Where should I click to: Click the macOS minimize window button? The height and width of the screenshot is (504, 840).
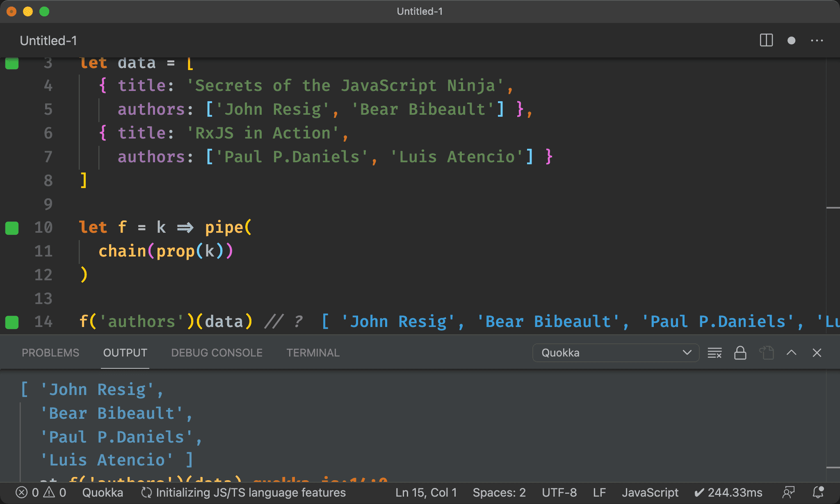pos(28,11)
